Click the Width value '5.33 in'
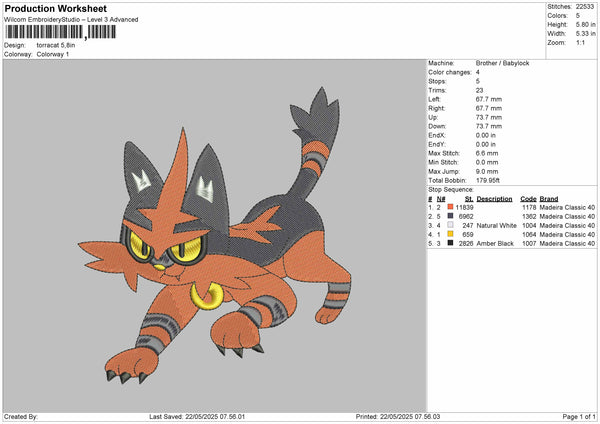Image resolution: width=600 pixels, height=424 pixels. point(585,34)
